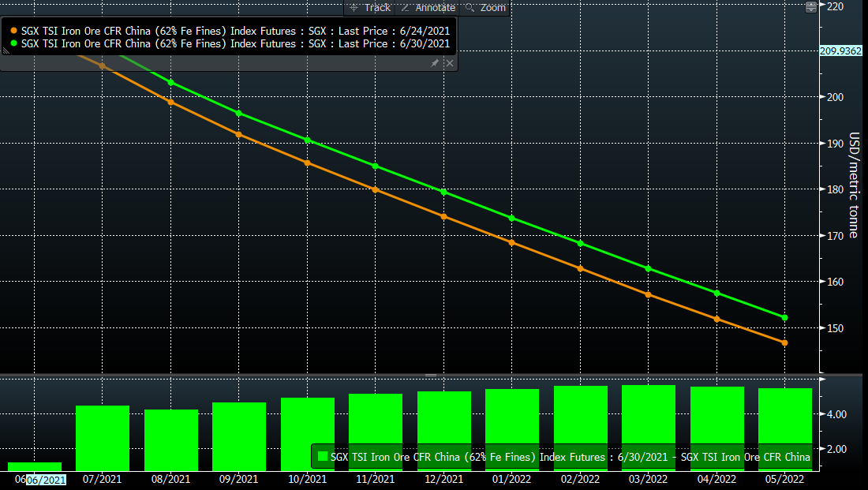
Task: Click the axis scale stepper icon
Action: click(811, 7)
